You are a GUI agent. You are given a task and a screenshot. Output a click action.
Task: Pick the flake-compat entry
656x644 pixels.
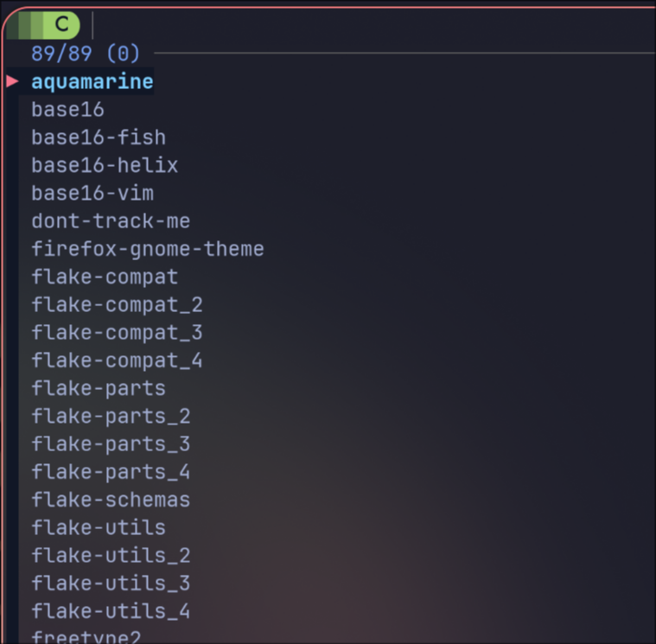pos(105,277)
